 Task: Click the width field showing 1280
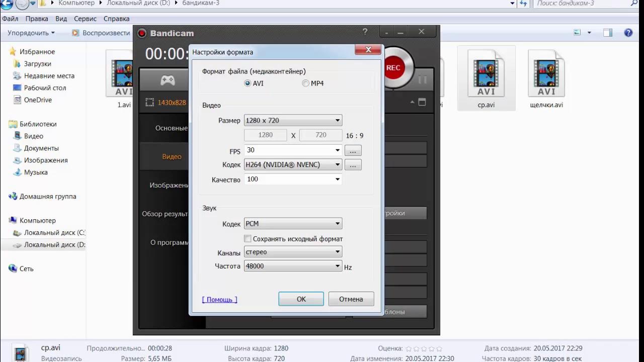click(x=266, y=135)
